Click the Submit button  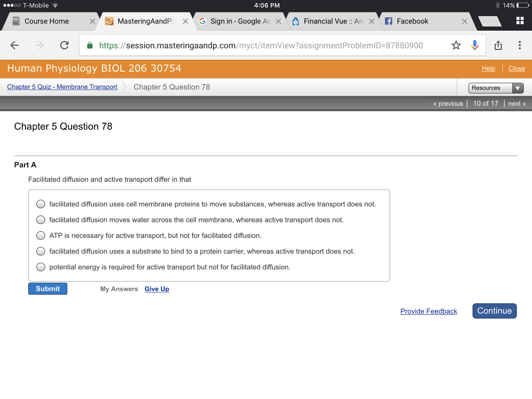click(x=47, y=289)
